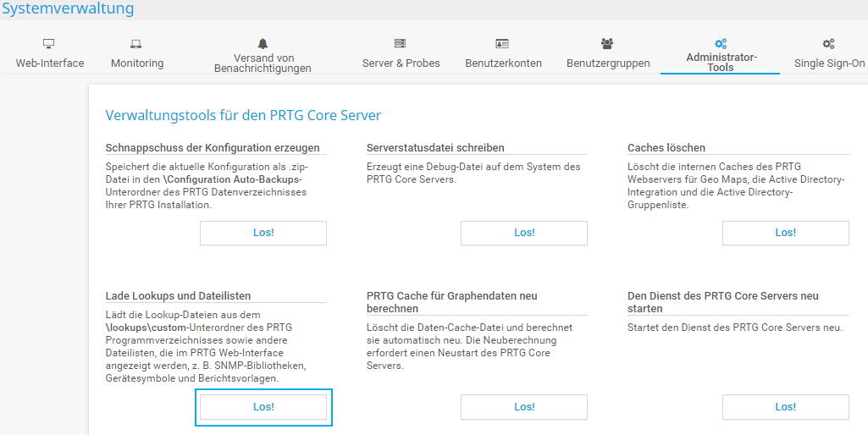The image size is (868, 435).
Task: Select the Administrator-Tools tab label
Action: 721,63
